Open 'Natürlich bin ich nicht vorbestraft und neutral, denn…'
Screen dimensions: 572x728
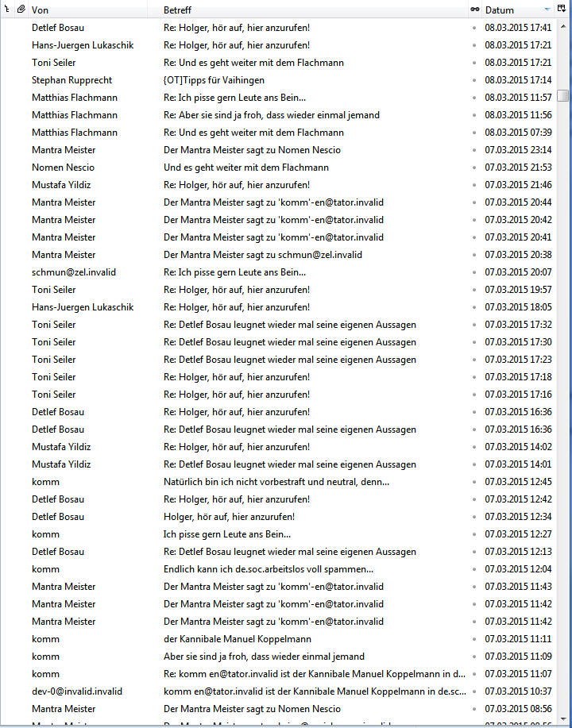coord(276,482)
